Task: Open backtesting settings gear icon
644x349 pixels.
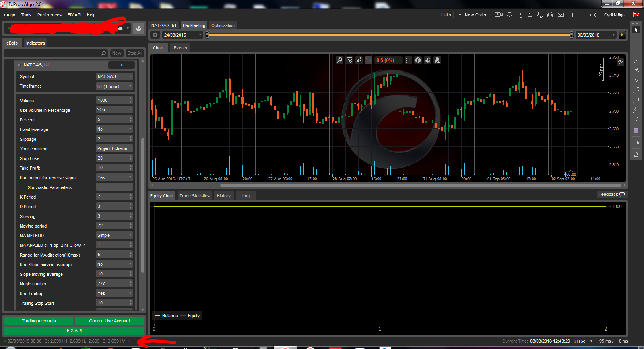Action: [x=155, y=35]
